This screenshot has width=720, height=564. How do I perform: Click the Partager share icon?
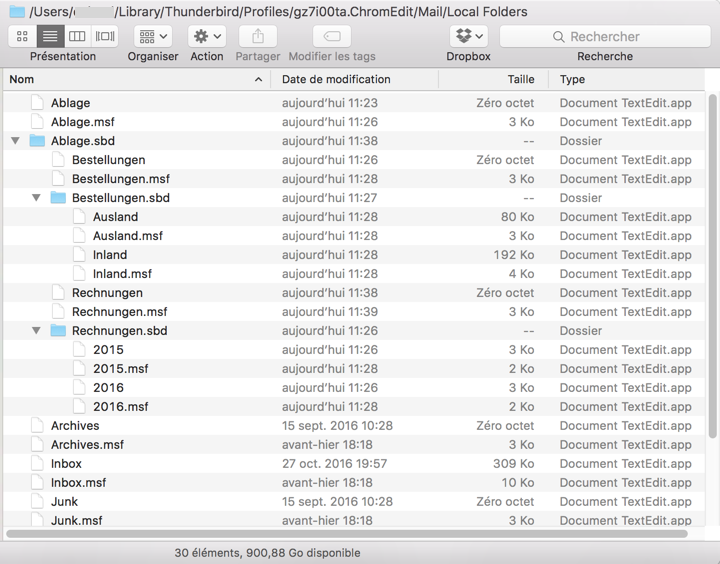(258, 36)
